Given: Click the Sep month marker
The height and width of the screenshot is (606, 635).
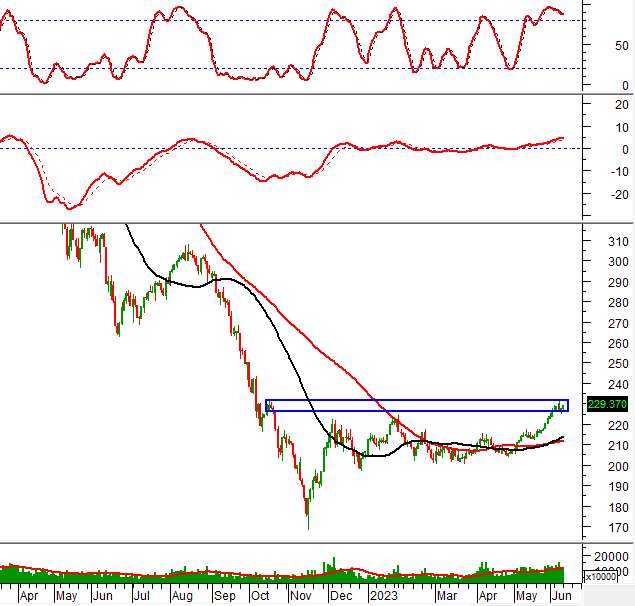Looking at the screenshot, I should [223, 595].
